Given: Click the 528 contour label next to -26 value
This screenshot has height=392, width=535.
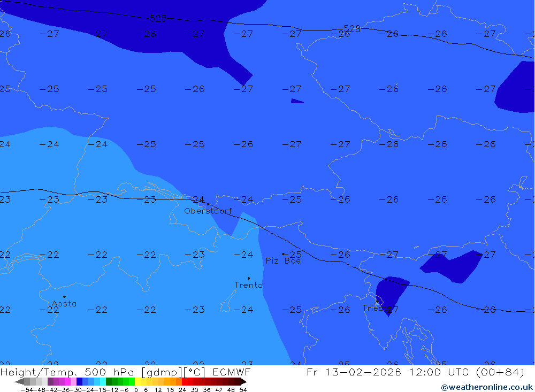Looking at the screenshot, I should (352, 28).
